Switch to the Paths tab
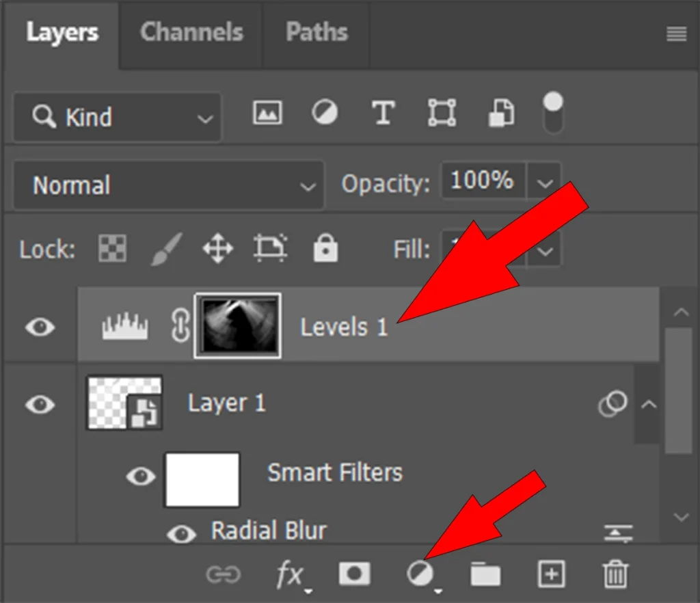The image size is (700, 603). (317, 32)
